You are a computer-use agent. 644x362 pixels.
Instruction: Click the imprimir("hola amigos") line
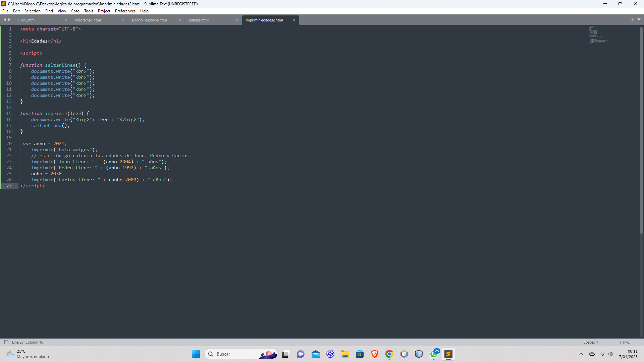[64, 149]
